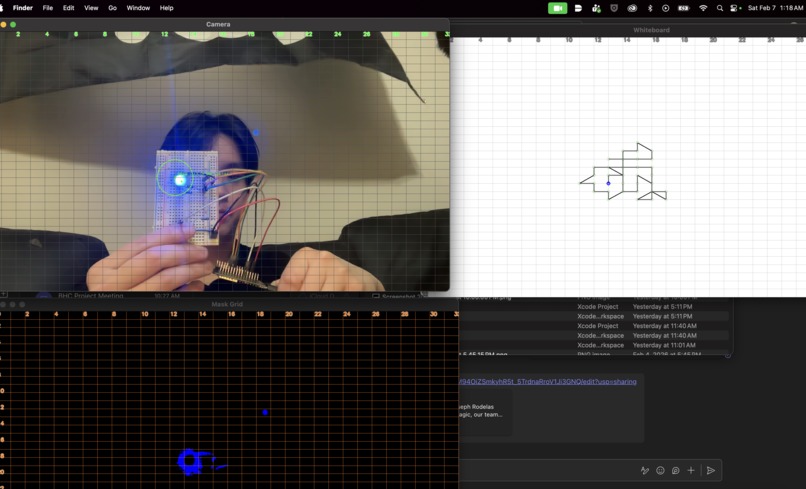806x489 pixels.
Task: Open the Creative Cloud menu bar icon
Action: (632, 8)
